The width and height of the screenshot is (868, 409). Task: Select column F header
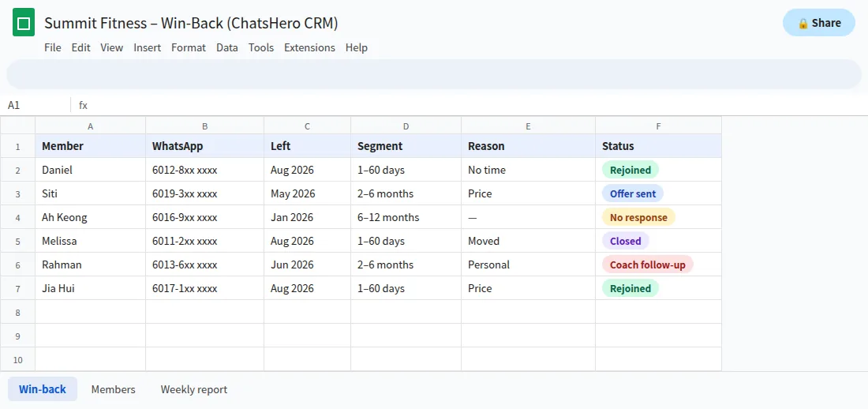pos(658,126)
